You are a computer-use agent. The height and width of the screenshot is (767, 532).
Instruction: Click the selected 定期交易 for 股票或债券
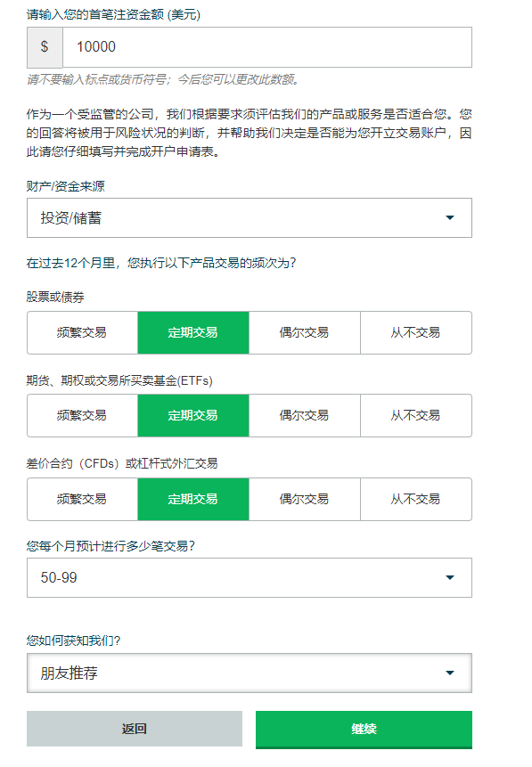click(192, 332)
